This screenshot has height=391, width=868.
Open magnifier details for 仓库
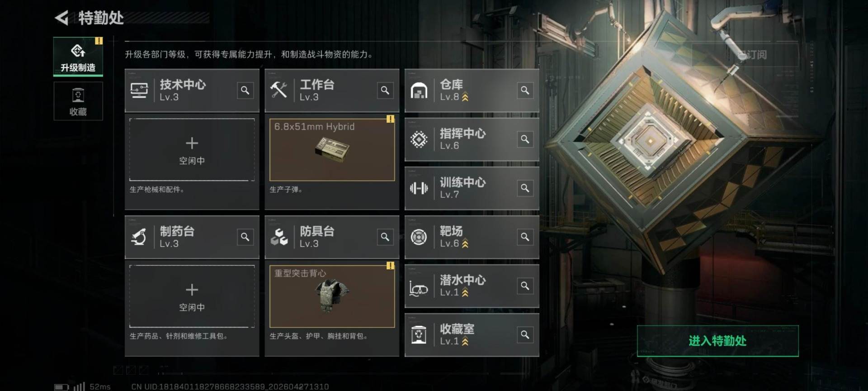coord(525,90)
